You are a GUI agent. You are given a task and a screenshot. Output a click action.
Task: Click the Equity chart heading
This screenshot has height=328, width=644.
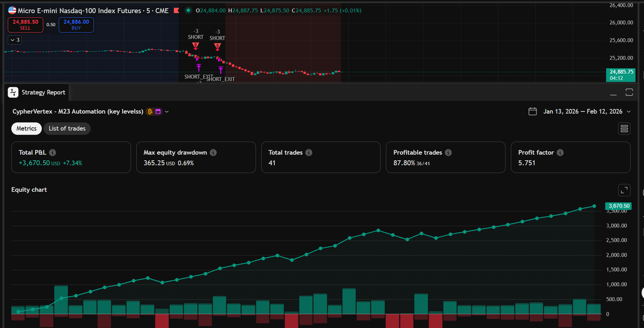tap(29, 190)
